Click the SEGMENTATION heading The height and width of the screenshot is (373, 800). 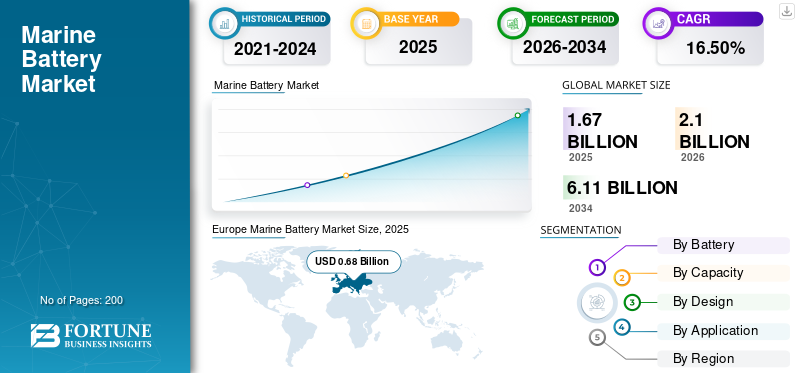click(581, 230)
